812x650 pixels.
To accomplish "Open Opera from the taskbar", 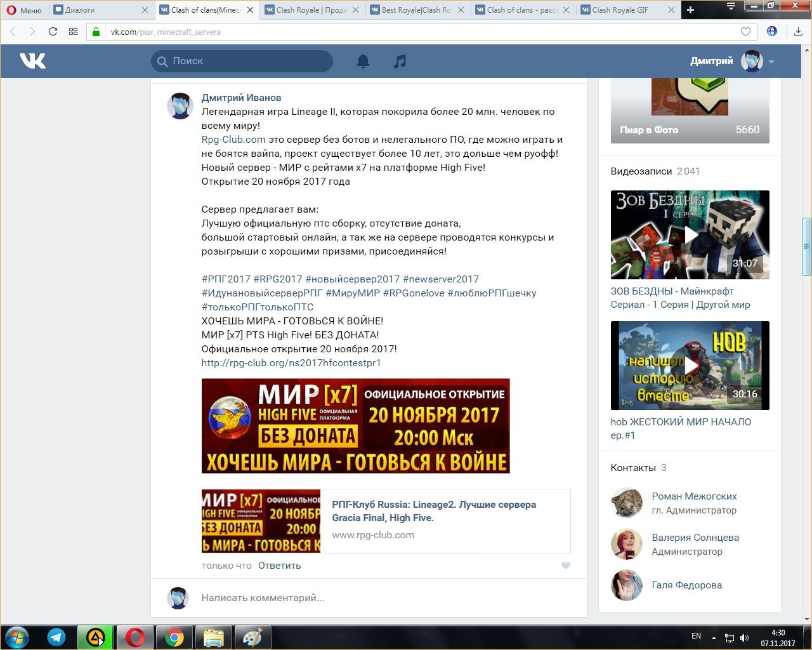I will pyautogui.click(x=134, y=637).
